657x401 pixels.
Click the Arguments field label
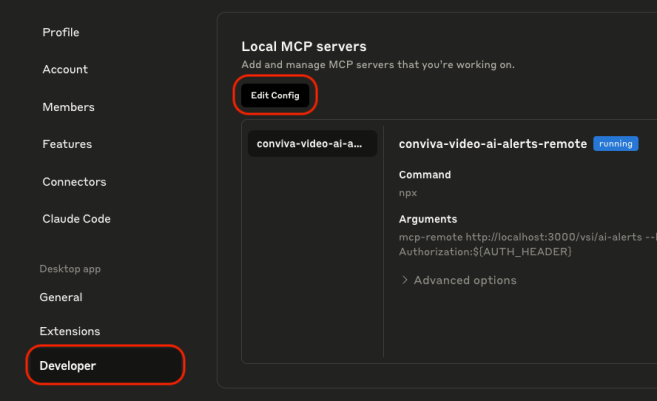428,219
